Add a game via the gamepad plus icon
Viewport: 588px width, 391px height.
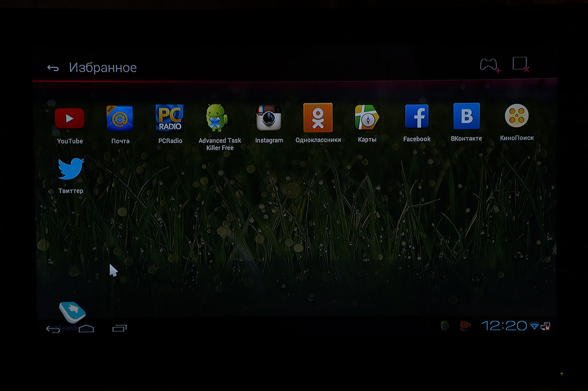(490, 65)
